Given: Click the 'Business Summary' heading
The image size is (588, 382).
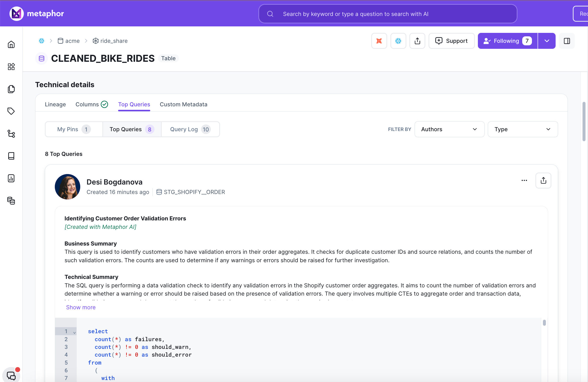Looking at the screenshot, I should (90, 244).
